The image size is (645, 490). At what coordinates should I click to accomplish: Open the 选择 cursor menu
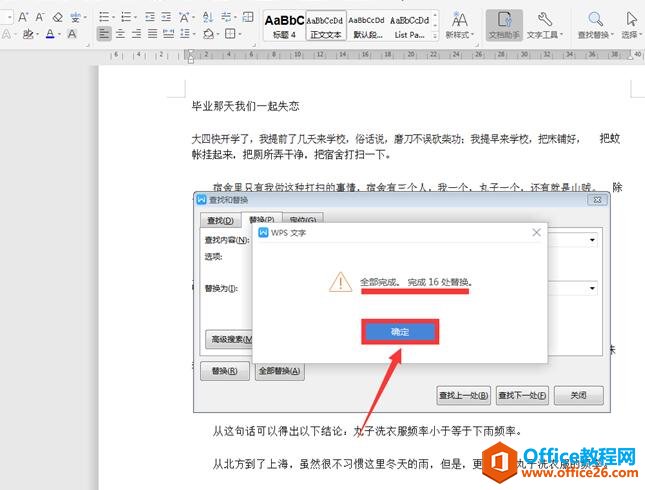(x=631, y=26)
